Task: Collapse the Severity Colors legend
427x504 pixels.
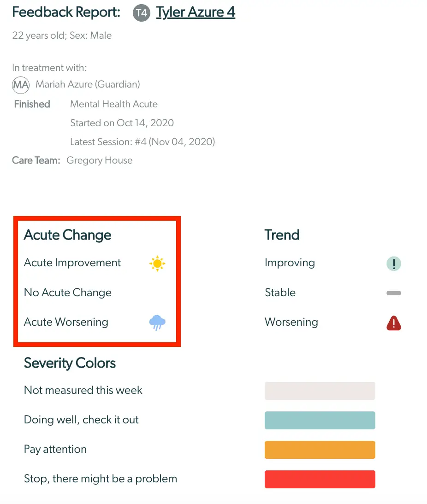Action: point(70,363)
